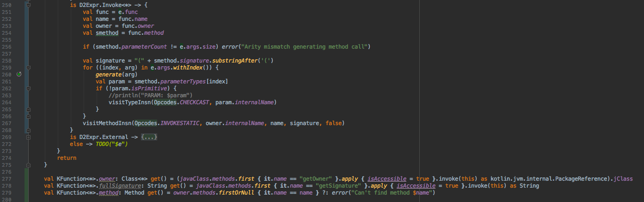Image resolution: width=644 pixels, height=202 pixels.
Task: Click the fold end marker on line 268
Action: 28,130
